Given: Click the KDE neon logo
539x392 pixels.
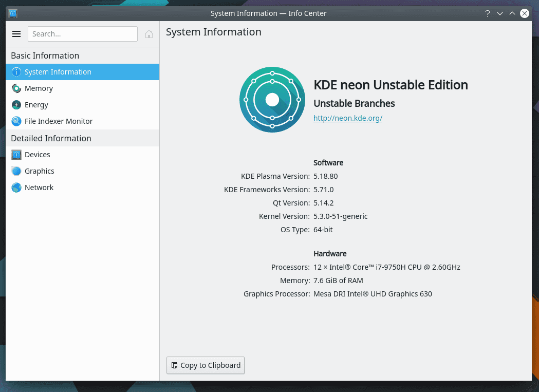Looking at the screenshot, I should [272, 99].
